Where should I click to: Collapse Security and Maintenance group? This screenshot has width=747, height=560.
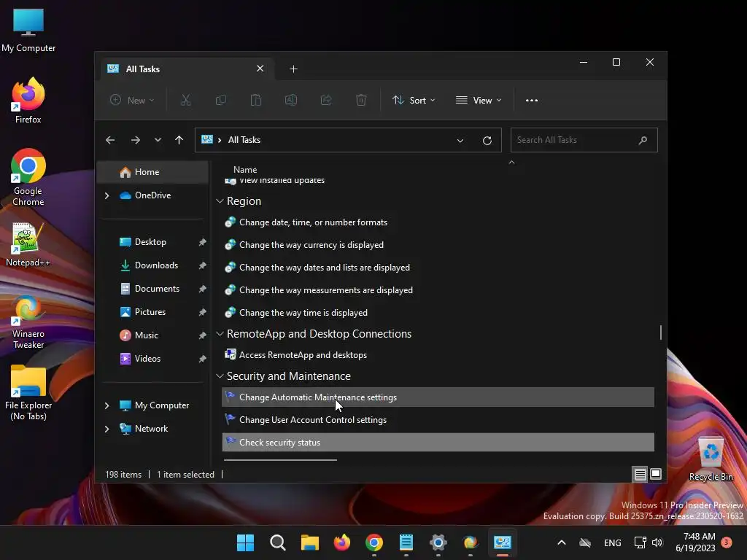click(x=220, y=376)
